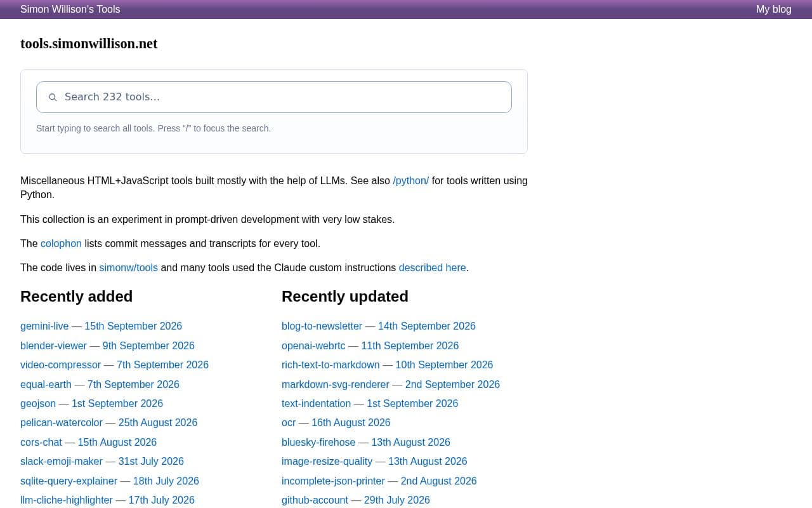
Task: Open the My blog link
Action: (x=774, y=10)
